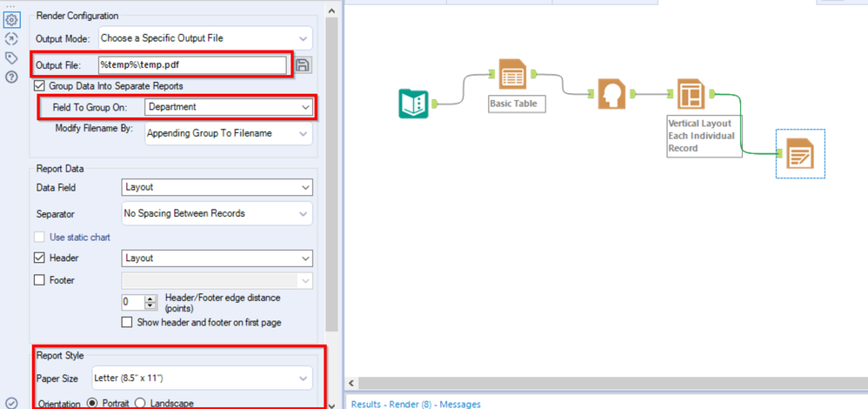Open the disabled Footer field dropdown
Image resolution: width=868 pixels, height=409 pixels.
coord(217,280)
